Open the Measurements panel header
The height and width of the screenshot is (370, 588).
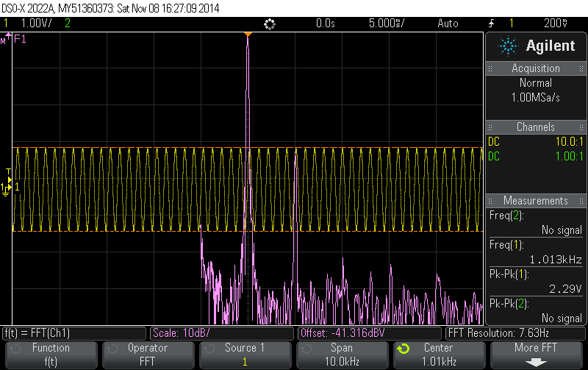point(536,200)
